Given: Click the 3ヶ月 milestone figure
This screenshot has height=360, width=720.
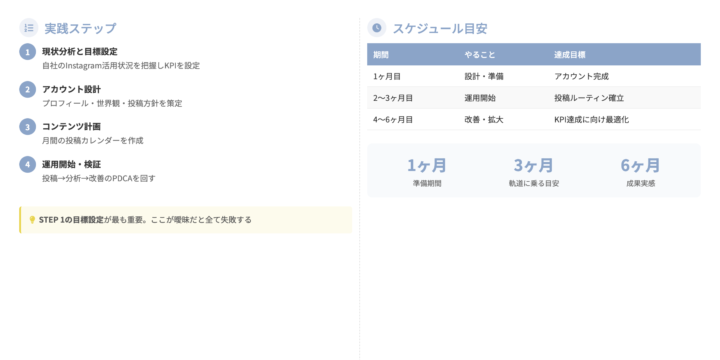Looking at the screenshot, I should pos(533,165).
